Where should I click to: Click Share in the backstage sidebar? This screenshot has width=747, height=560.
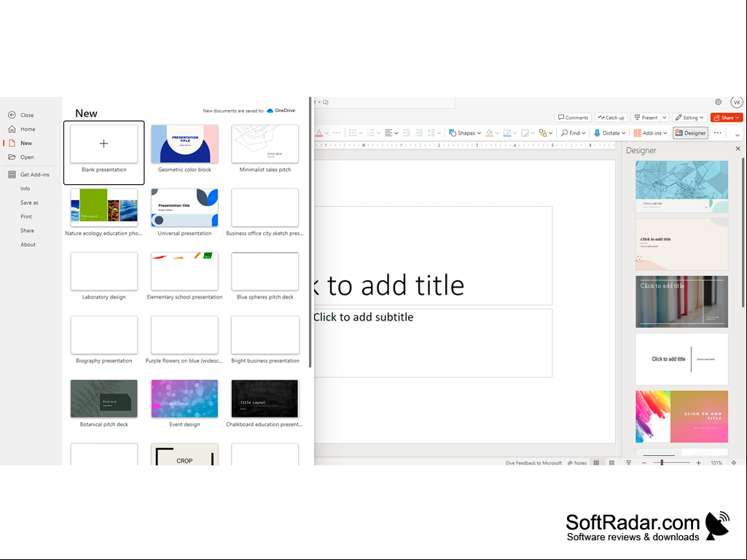pyautogui.click(x=27, y=230)
